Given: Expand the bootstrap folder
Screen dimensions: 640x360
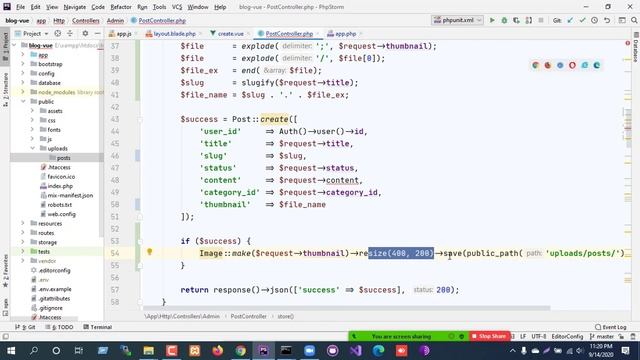Looking at the screenshot, I should pos(23,64).
